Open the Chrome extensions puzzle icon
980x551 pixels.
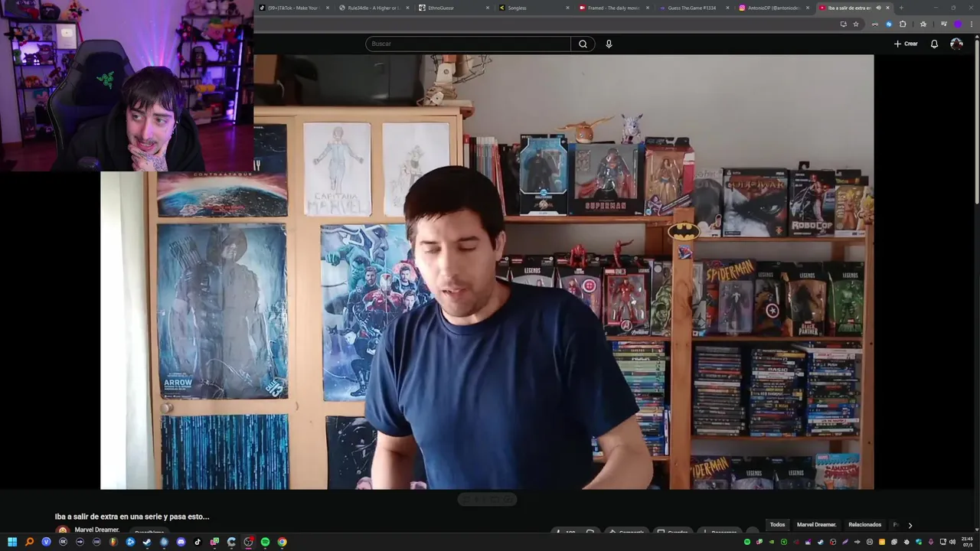[x=903, y=24]
